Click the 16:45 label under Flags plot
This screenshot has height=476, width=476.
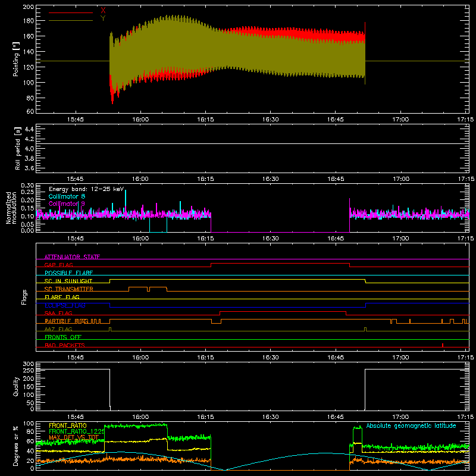[336, 358]
